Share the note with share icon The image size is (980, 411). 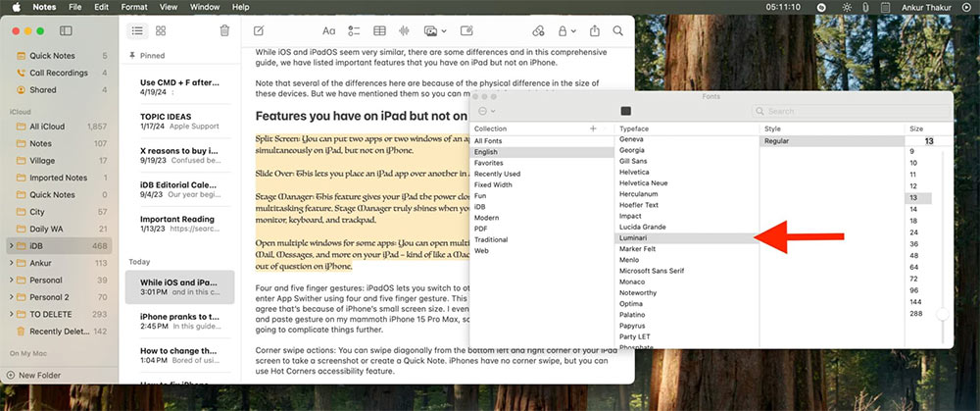595,30
